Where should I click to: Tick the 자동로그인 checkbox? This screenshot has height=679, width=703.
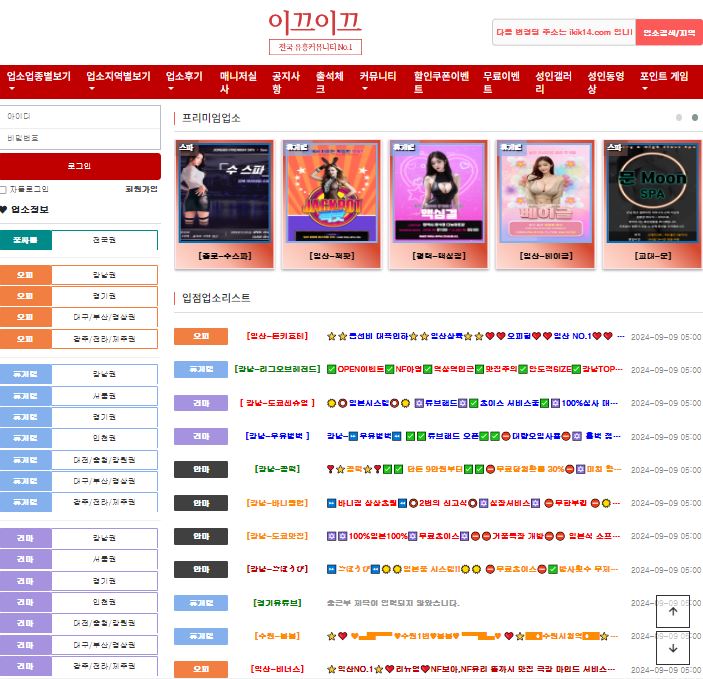(x=3, y=190)
